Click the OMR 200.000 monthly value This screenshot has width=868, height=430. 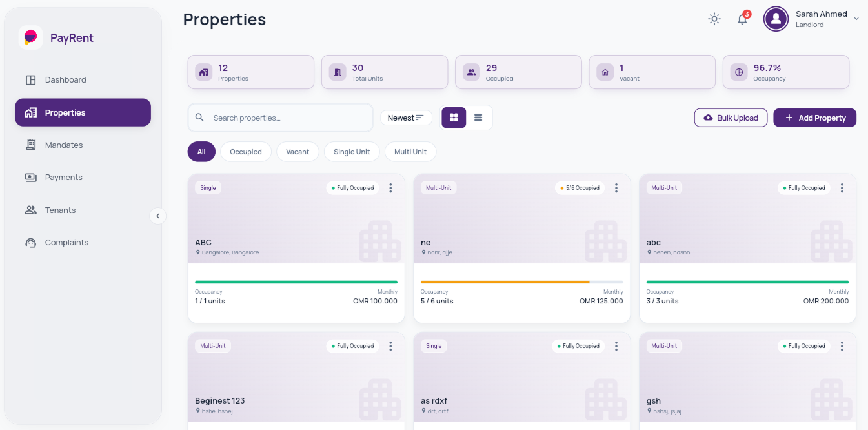826,301
